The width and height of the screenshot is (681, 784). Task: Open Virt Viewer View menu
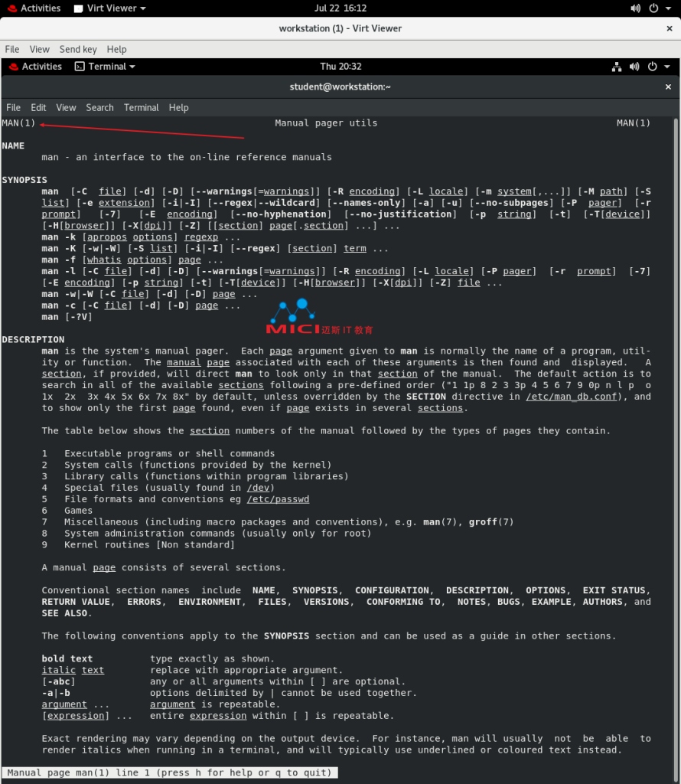point(40,49)
